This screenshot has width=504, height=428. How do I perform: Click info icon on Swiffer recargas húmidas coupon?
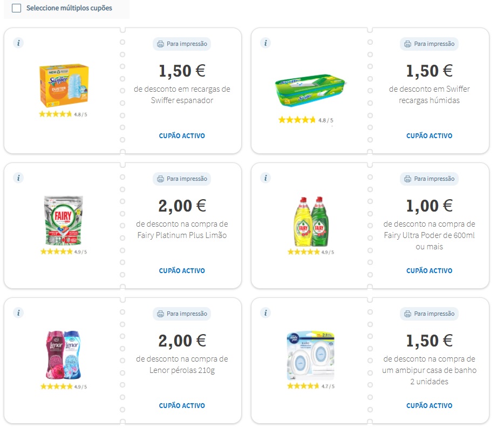pos(265,43)
